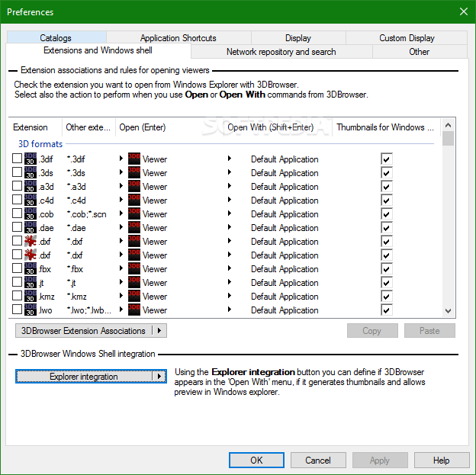
Task: Open Network repository and search tab
Action: coord(281,52)
